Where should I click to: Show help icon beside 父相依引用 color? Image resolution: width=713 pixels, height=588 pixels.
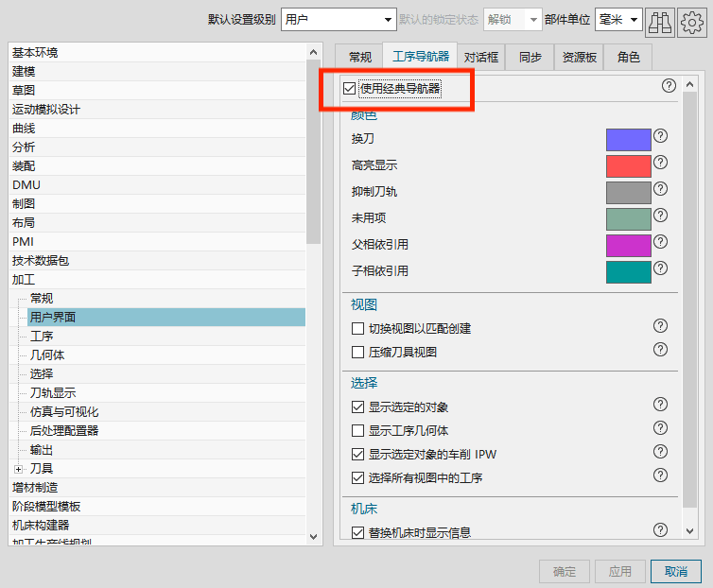click(660, 241)
